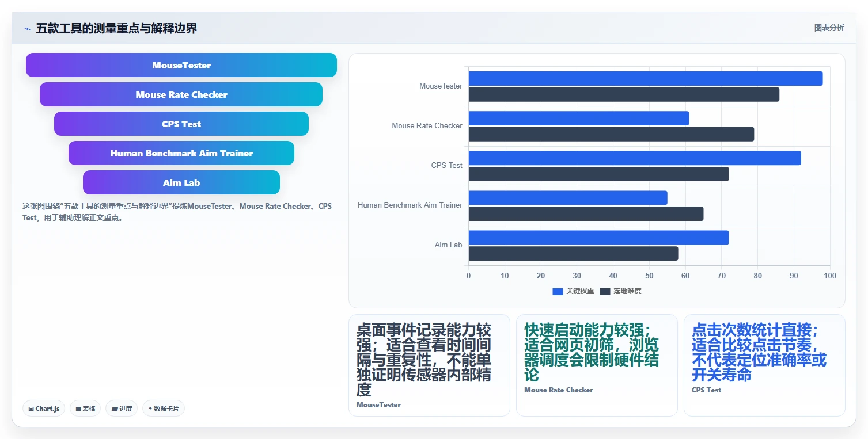This screenshot has height=439, width=868.
Task: Click the 表格 tag chip
Action: pos(85,409)
